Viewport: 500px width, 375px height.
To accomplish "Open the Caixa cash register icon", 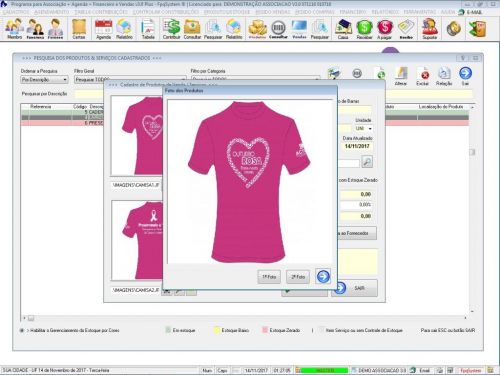I will 343,29.
